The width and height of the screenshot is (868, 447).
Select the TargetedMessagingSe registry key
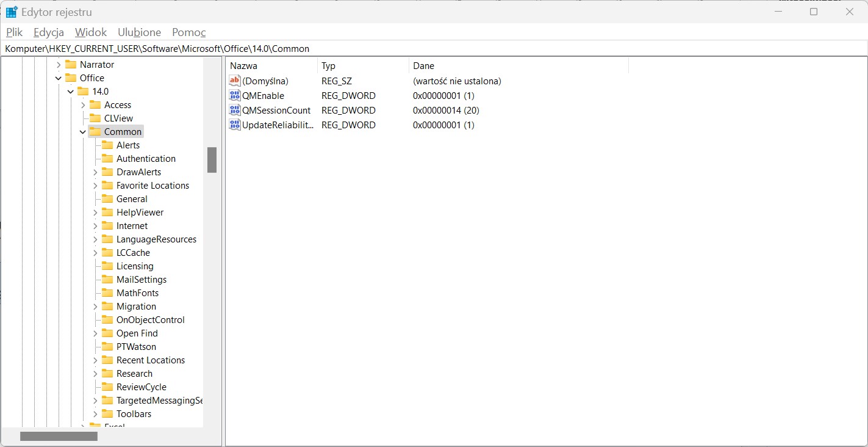[159, 401]
